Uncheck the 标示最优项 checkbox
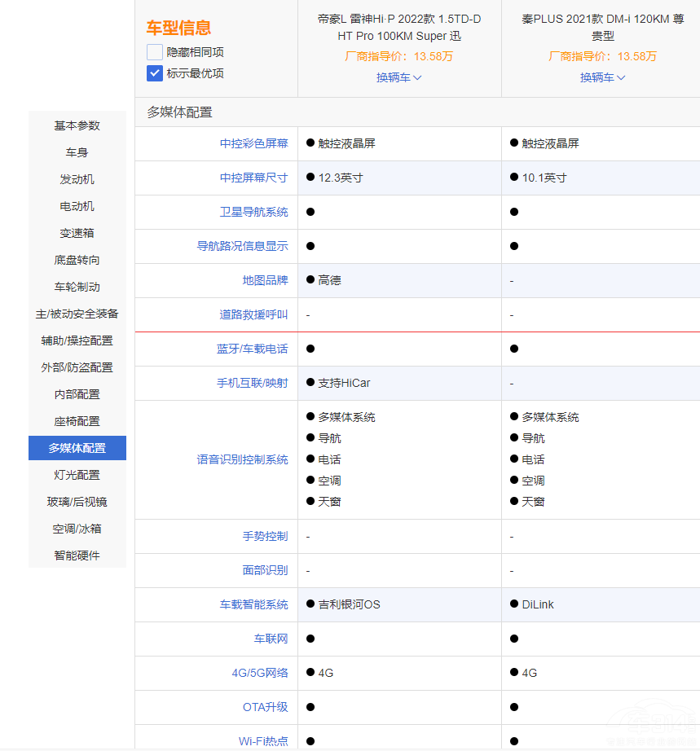The height and width of the screenshot is (751, 700). click(155, 73)
